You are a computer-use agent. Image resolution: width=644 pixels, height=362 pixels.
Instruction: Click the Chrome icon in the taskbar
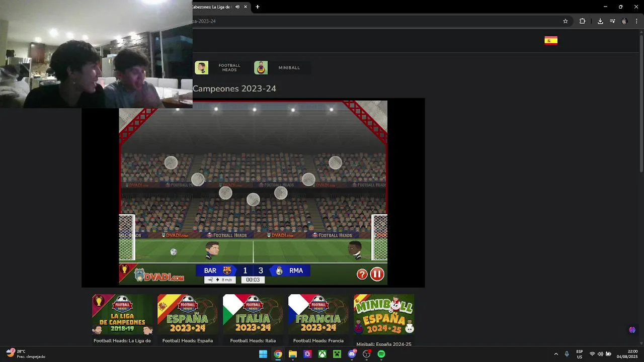tap(278, 354)
